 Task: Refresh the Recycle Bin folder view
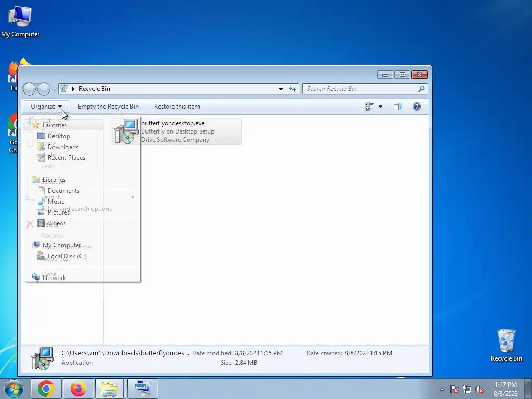[292, 89]
